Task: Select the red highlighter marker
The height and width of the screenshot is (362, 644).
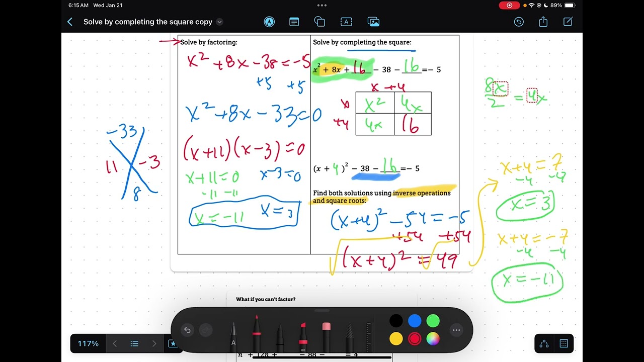Action: click(x=303, y=336)
